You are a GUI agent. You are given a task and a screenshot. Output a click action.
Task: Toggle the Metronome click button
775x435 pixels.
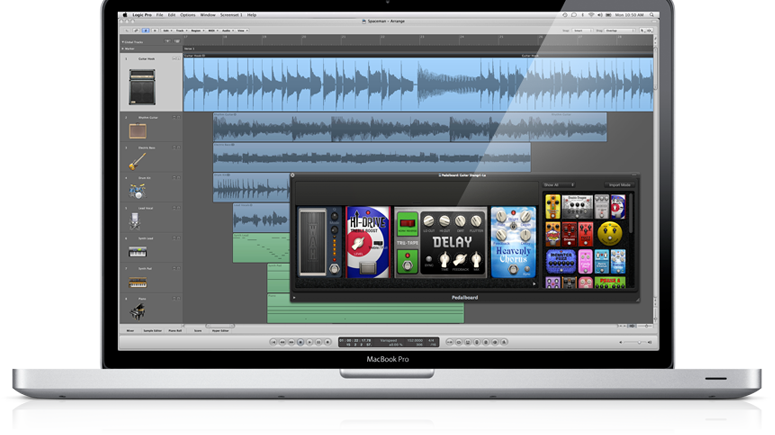point(504,342)
